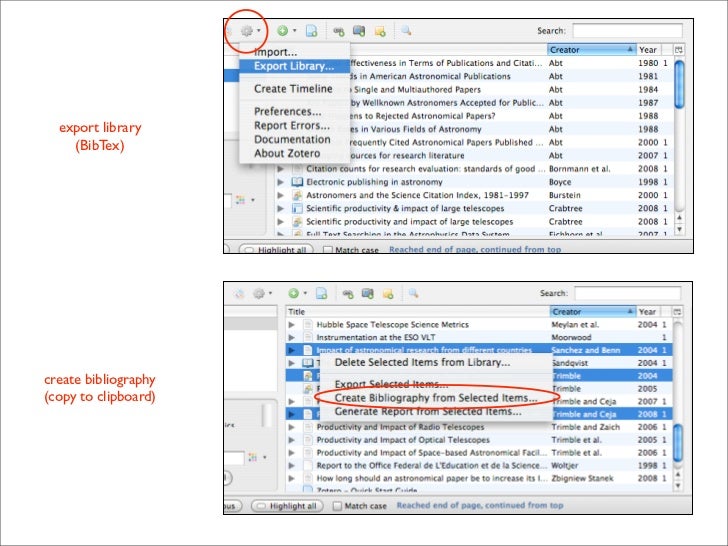Click icon of Scientific productivity & impact row
This screenshot has width=728, height=546.
297,208
